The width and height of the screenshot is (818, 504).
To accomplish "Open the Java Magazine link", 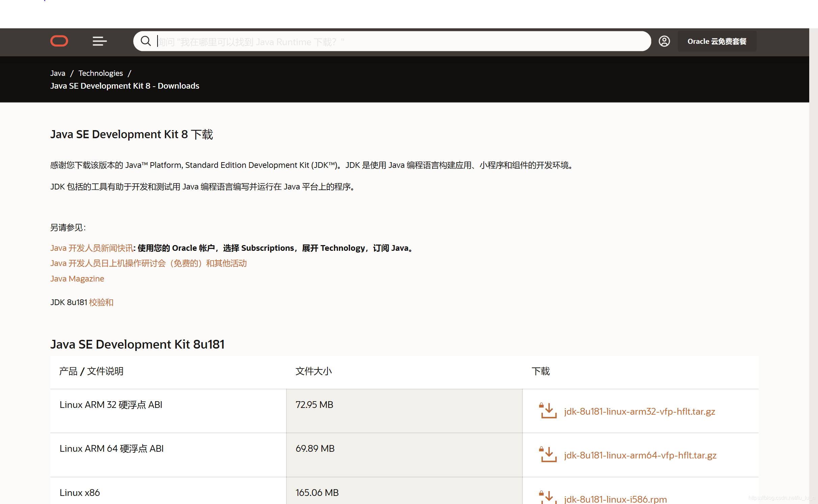I will 77,279.
